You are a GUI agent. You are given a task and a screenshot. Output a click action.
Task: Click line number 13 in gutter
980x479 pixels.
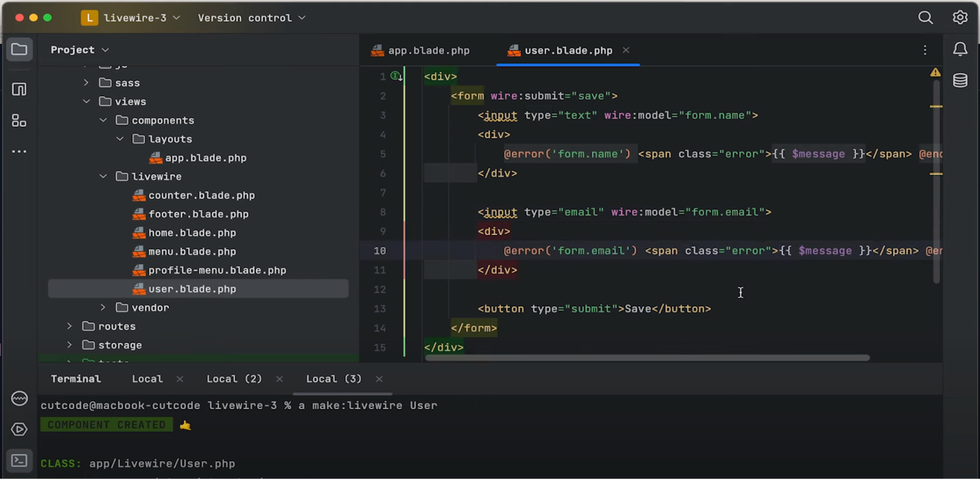click(x=380, y=309)
